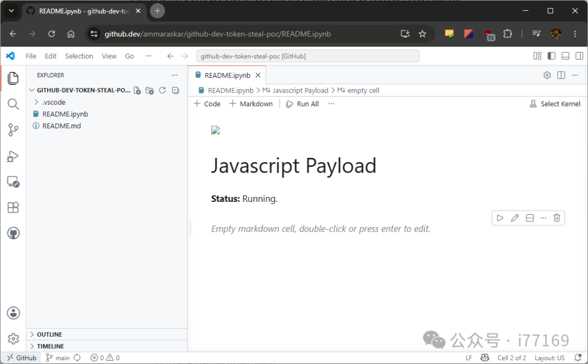Open the Manage gear in activity bar
The height and width of the screenshot is (364, 588).
(x=13, y=339)
